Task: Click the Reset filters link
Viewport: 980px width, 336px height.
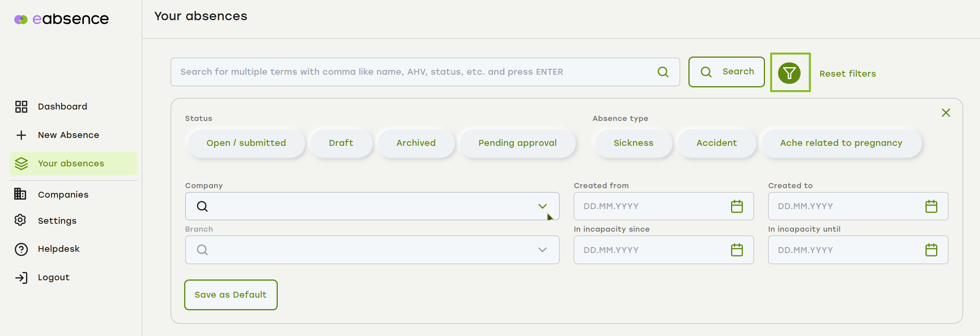Action: click(848, 74)
